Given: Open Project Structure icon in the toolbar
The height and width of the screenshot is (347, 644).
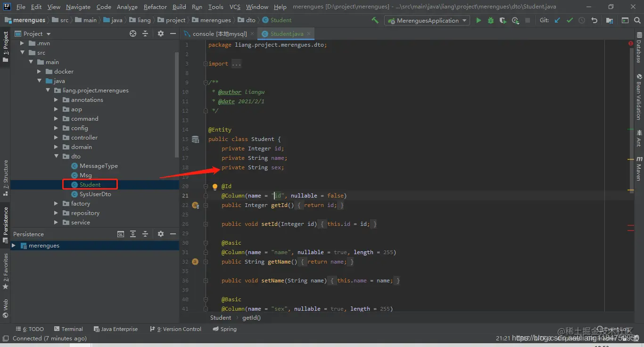Looking at the screenshot, I should 610,20.
